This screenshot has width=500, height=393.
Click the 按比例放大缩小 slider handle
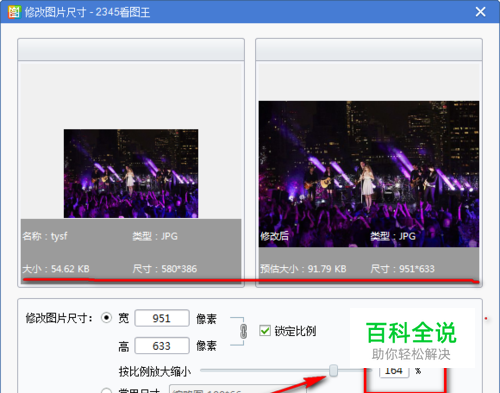coord(333,370)
